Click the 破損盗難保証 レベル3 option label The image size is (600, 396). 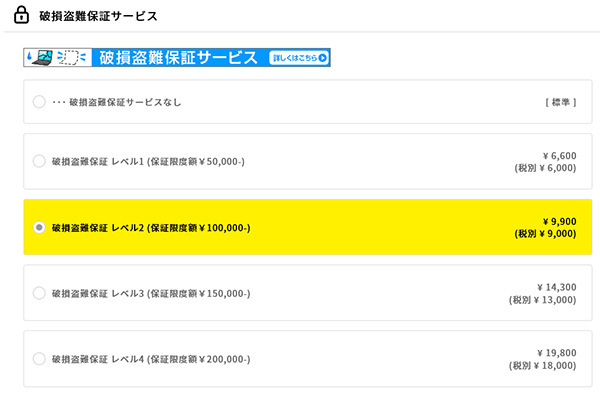coord(151,293)
